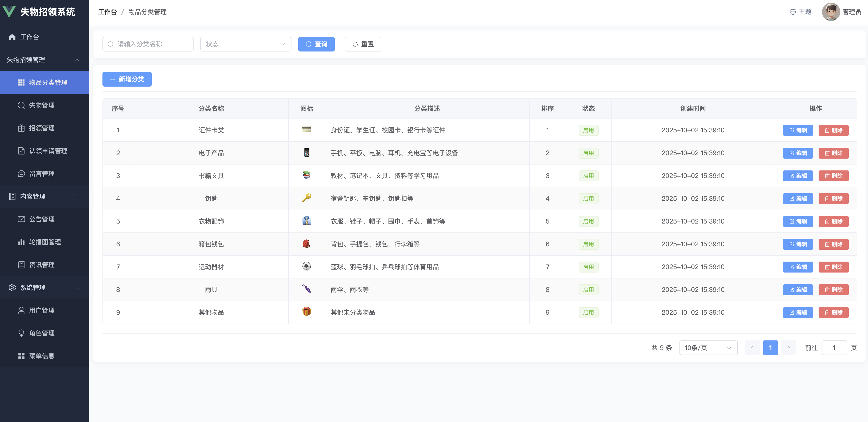Image resolution: width=868 pixels, height=422 pixels.
Task: Click the 工作台 breadcrumb link
Action: (107, 12)
